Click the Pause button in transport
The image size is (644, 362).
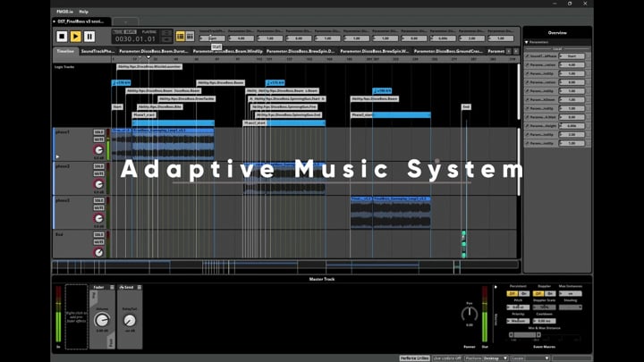[89, 37]
